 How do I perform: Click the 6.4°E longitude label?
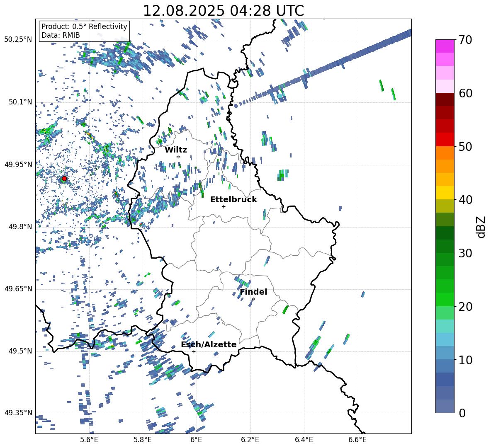(304, 440)
